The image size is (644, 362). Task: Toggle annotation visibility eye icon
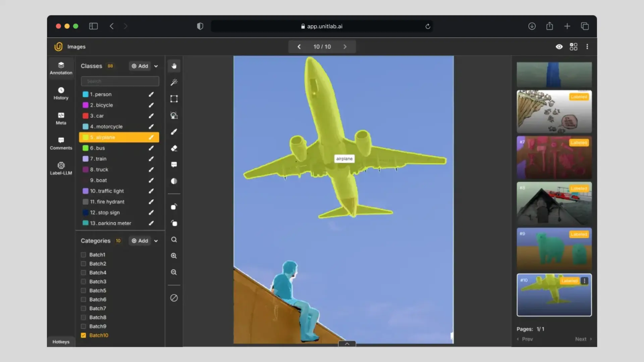click(x=559, y=47)
